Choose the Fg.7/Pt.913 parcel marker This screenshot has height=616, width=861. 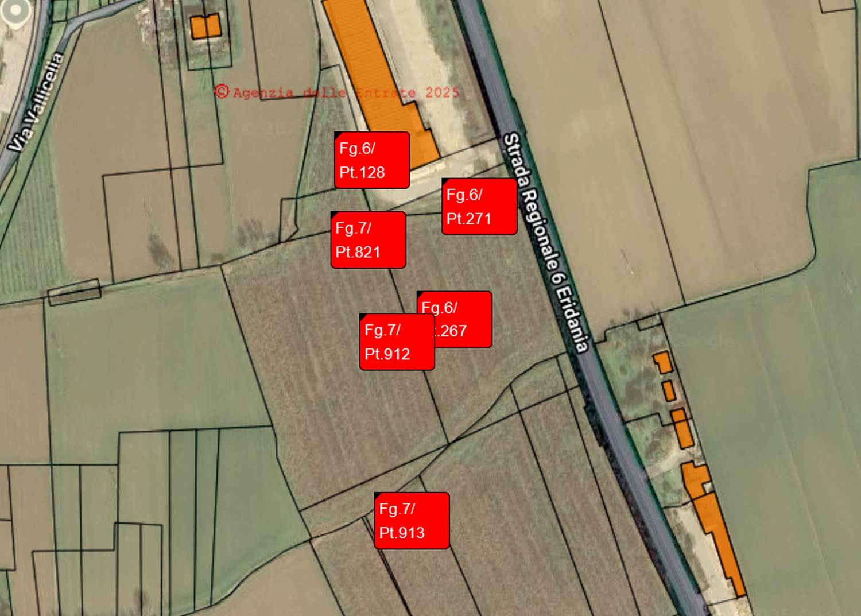[412, 520]
